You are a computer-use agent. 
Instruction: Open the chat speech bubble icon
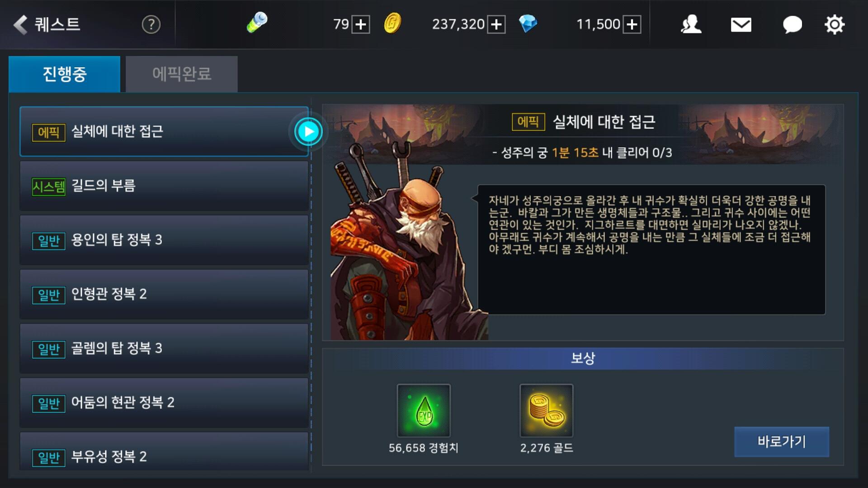click(792, 25)
